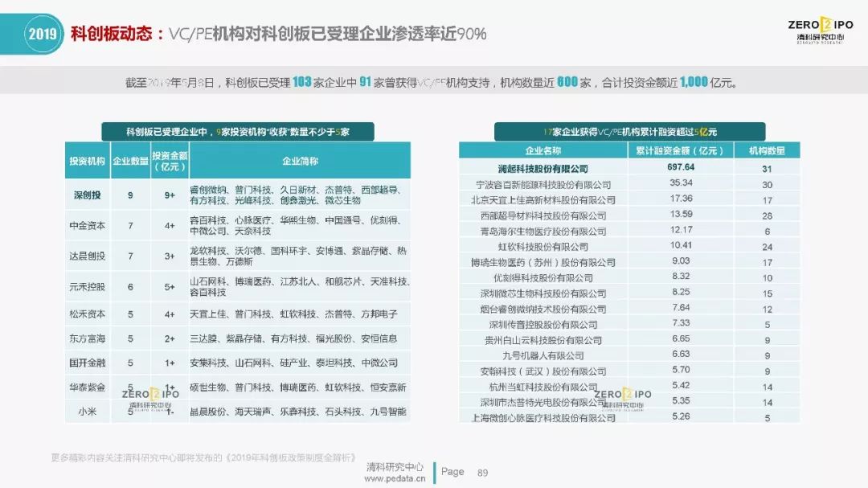Click the 企业简称 column header
868x488 pixels.
tap(299, 161)
